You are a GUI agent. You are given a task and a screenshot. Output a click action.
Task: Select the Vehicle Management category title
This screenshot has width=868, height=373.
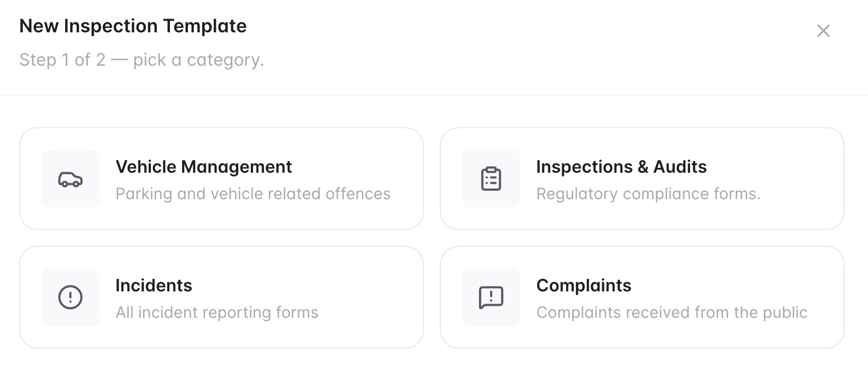tap(204, 167)
